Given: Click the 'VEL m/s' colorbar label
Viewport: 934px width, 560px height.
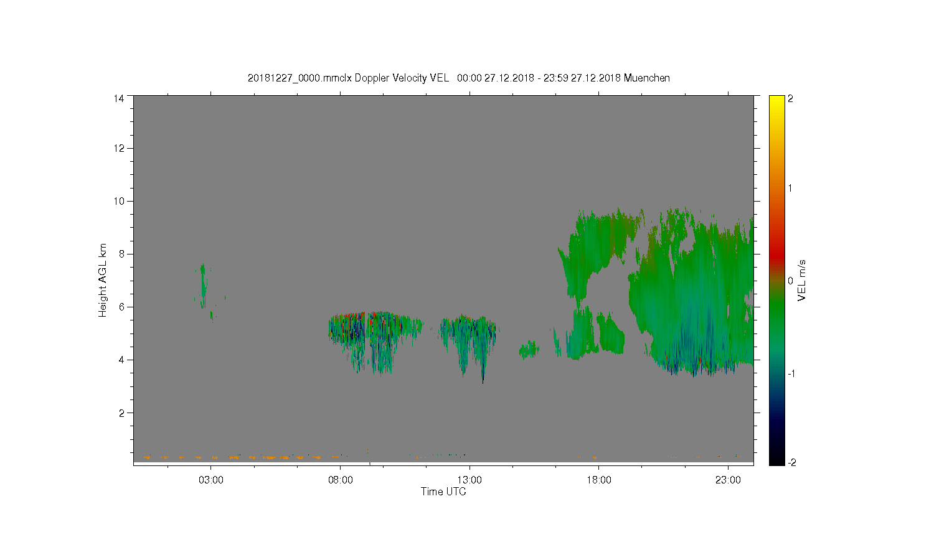Looking at the screenshot, I should (x=802, y=281).
